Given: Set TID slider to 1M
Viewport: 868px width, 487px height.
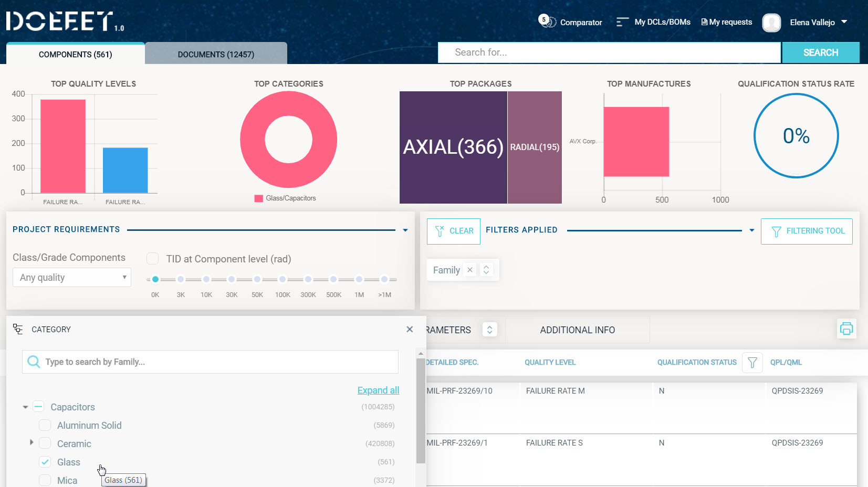Looking at the screenshot, I should pyautogui.click(x=359, y=279).
